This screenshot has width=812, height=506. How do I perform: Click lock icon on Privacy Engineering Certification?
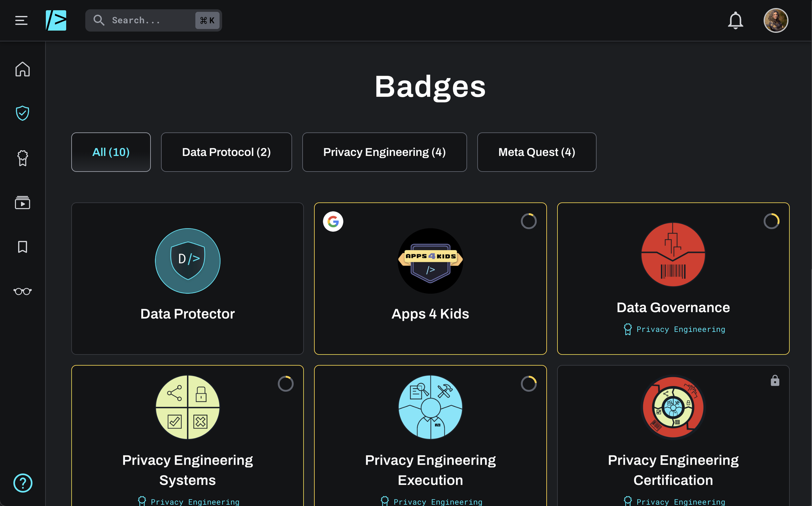pyautogui.click(x=775, y=381)
